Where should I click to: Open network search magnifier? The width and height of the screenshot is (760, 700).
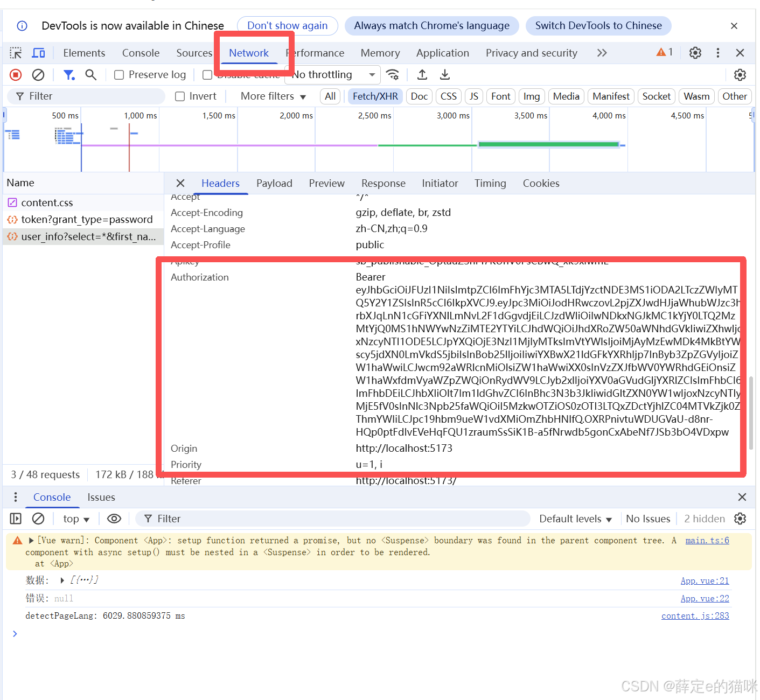coord(91,75)
